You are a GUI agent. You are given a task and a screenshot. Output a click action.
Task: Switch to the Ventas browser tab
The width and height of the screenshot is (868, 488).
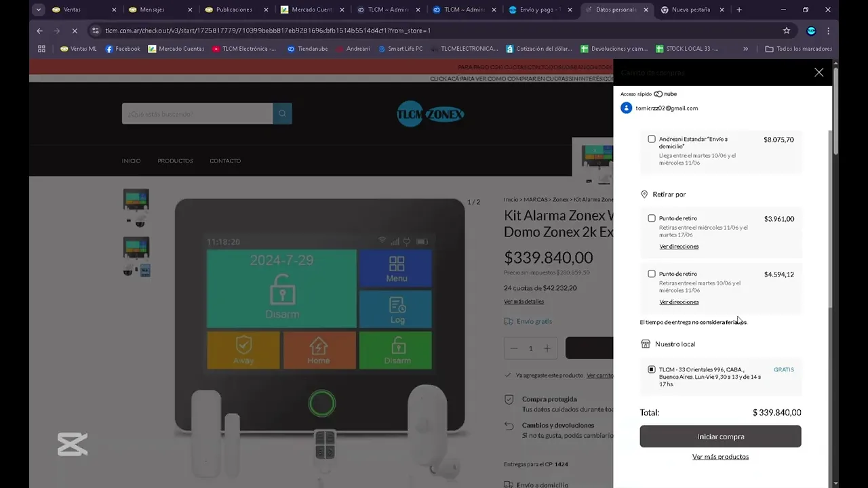83,10
